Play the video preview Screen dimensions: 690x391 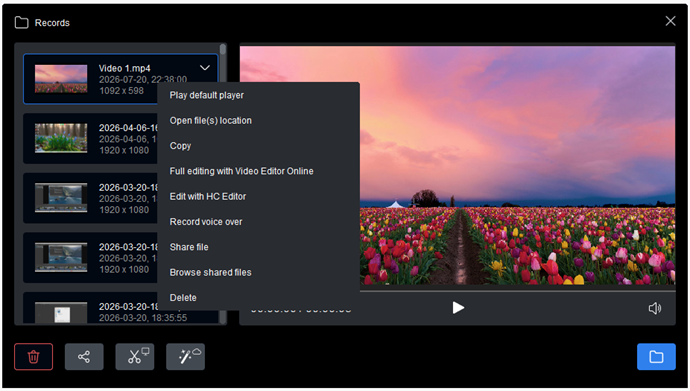pyautogui.click(x=458, y=307)
